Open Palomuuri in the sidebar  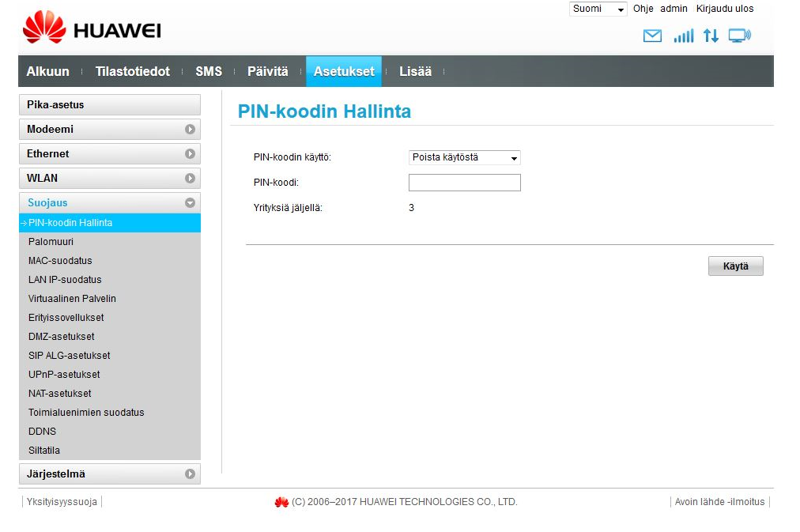pyautogui.click(x=51, y=242)
